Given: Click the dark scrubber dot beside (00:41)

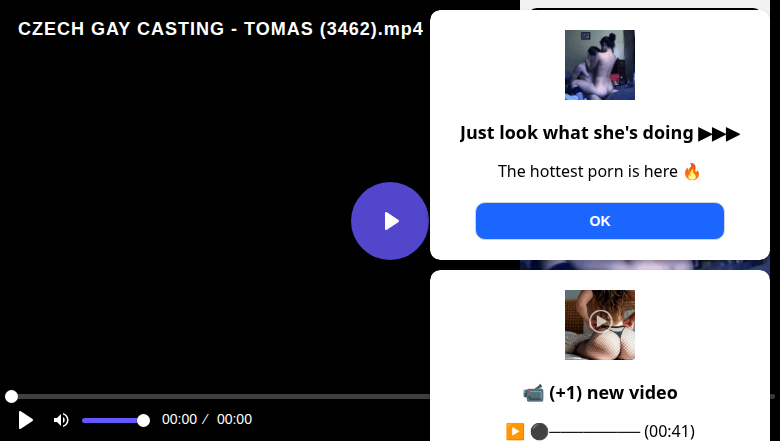Looking at the screenshot, I should point(539,432).
